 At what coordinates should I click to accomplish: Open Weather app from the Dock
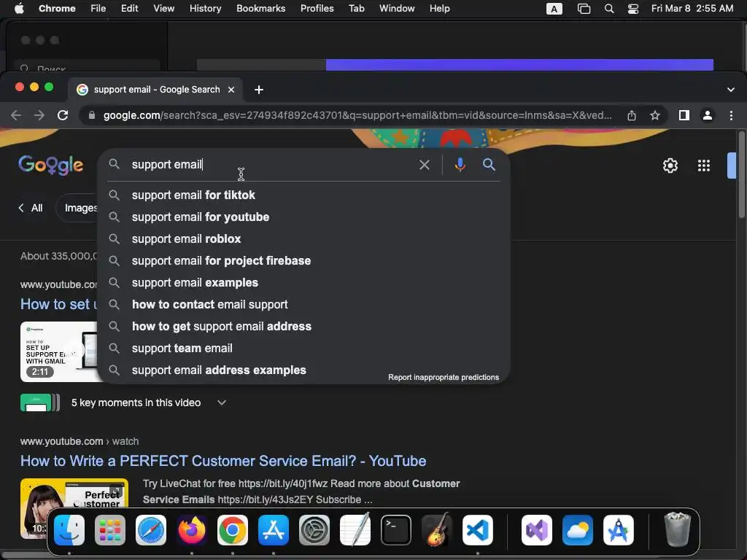tap(578, 530)
